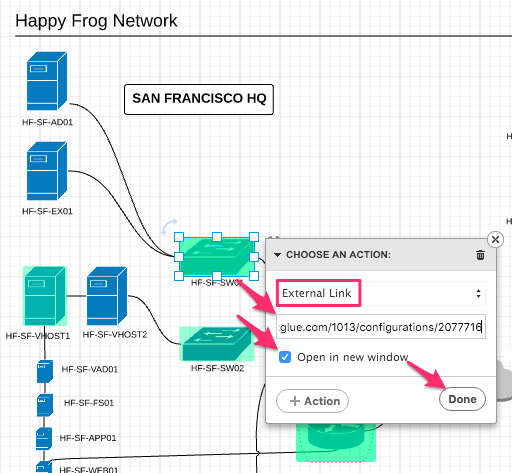Viewport: 512px width, 473px height.
Task: Close the action popup dialog
Action: 495,239
